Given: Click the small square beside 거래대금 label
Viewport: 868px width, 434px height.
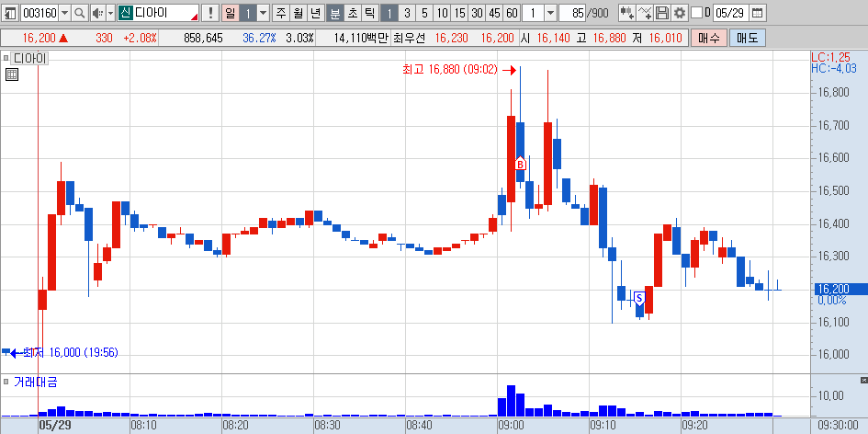Looking at the screenshot, I should click(x=6, y=382).
